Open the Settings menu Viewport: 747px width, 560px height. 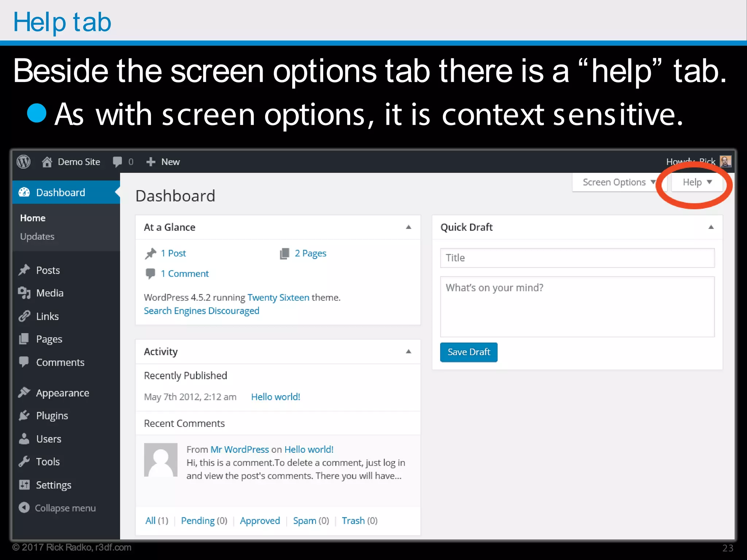[x=54, y=485]
